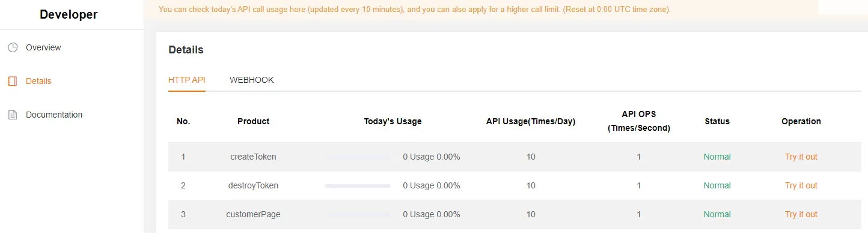Viewport: 868px width, 234px height.
Task: Click the row number 1 cell
Action: [183, 157]
